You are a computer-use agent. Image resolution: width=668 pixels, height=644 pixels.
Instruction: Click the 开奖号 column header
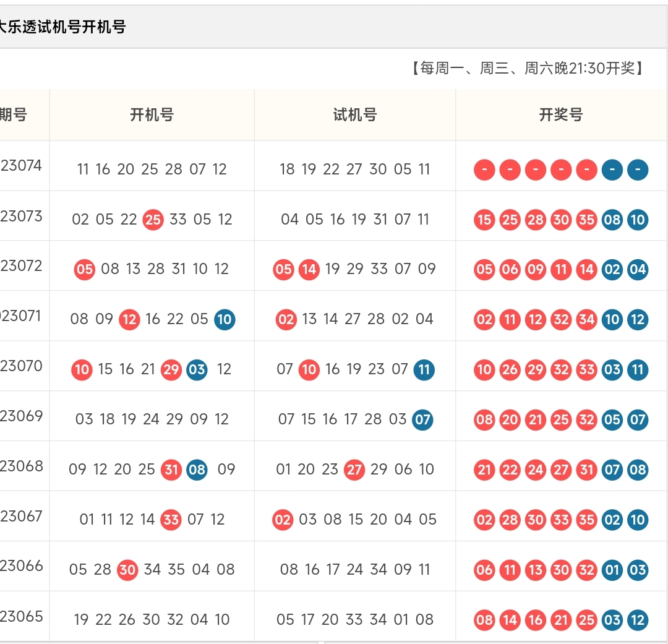[561, 114]
